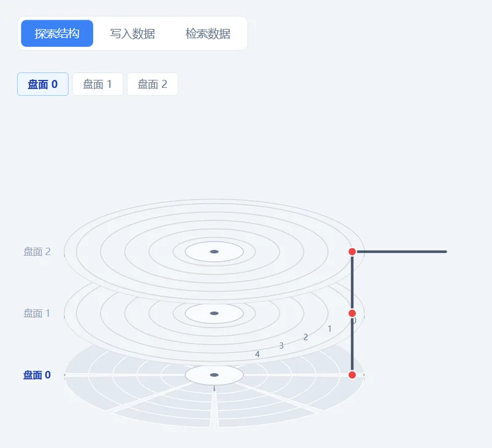
Task: Click the 盘面 2 label beside the top platter
Action: pyautogui.click(x=36, y=251)
